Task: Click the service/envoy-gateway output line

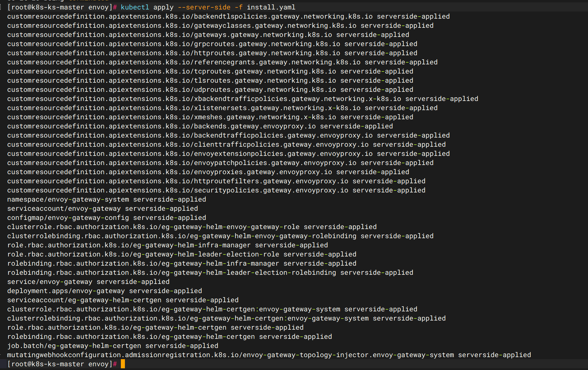Action: [88, 282]
